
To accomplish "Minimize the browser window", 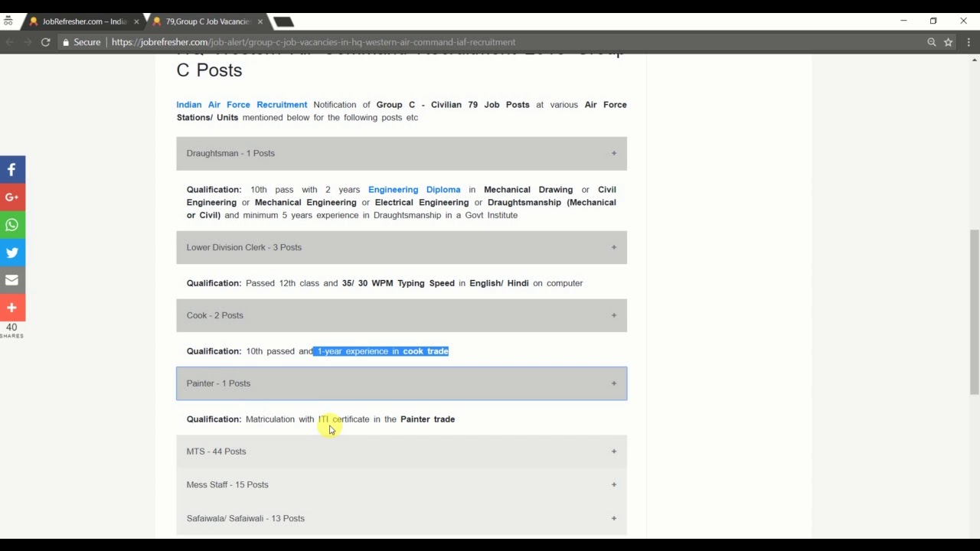I will pos(903,21).
